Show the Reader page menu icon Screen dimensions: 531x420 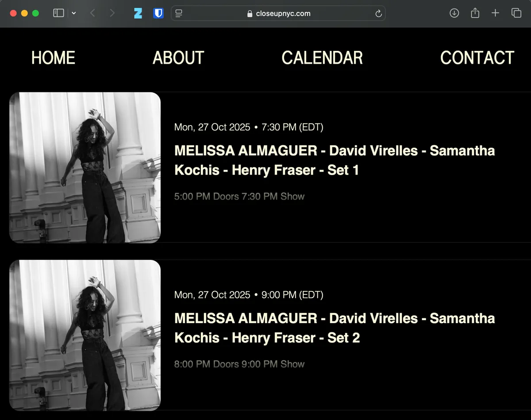pyautogui.click(x=179, y=13)
